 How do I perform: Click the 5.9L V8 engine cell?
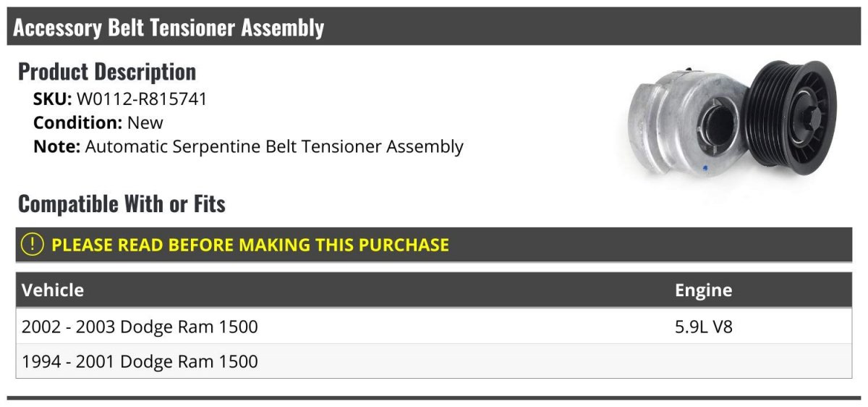tap(703, 327)
